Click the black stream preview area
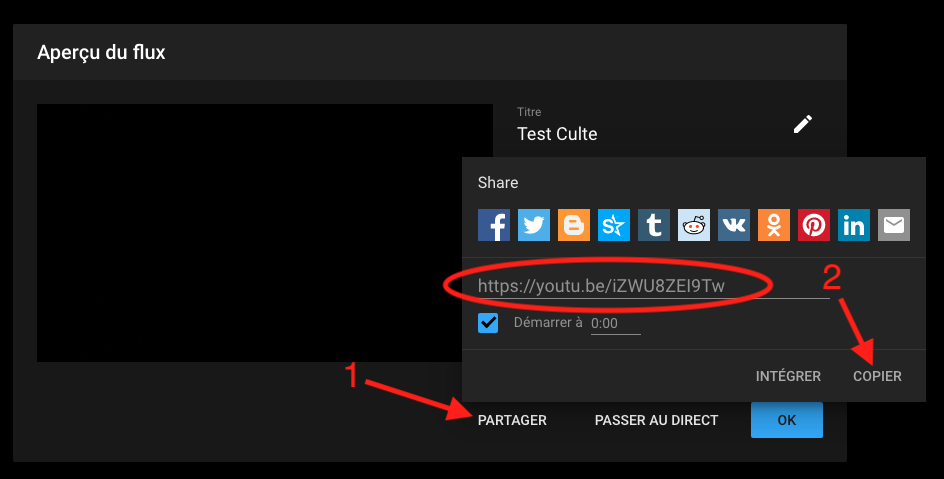Image resolution: width=944 pixels, height=479 pixels. 265,233
